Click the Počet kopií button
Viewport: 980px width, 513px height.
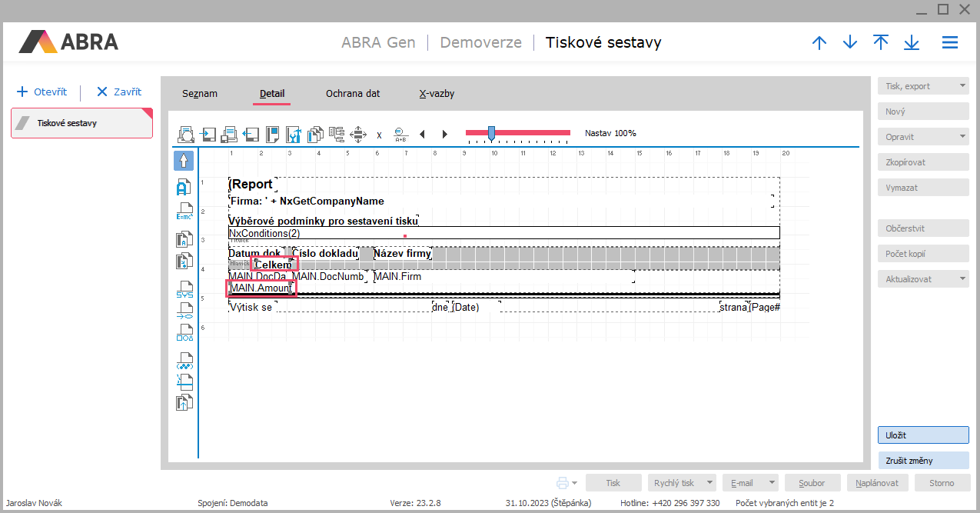click(x=923, y=254)
